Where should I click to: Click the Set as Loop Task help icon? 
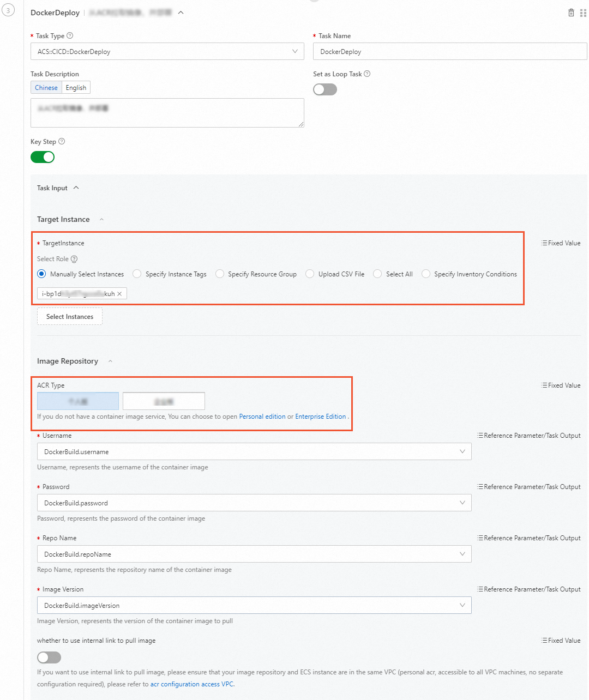click(367, 74)
